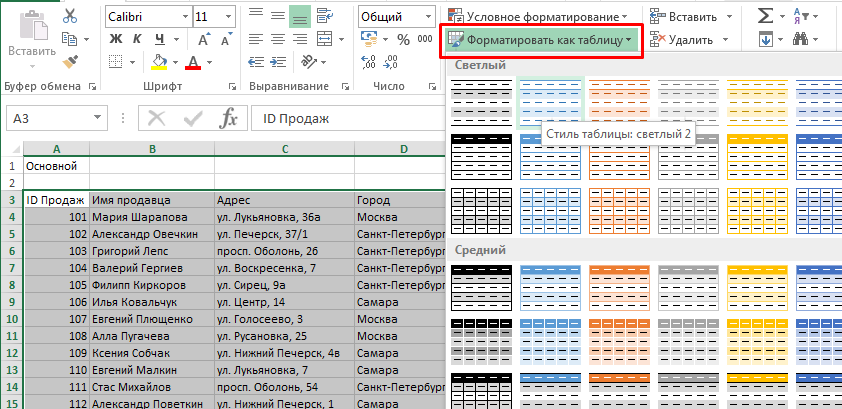Choose the light blue table style 2 thumbnail

pyautogui.click(x=551, y=101)
